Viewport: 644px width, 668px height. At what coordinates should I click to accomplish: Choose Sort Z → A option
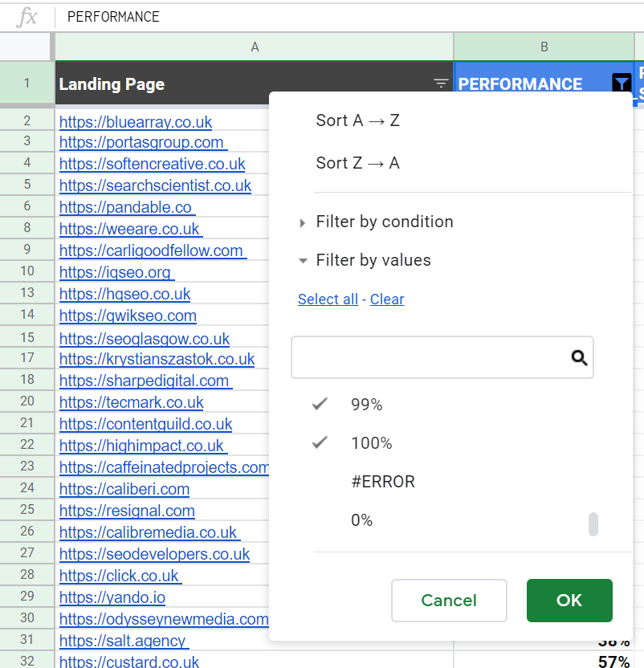[358, 163]
